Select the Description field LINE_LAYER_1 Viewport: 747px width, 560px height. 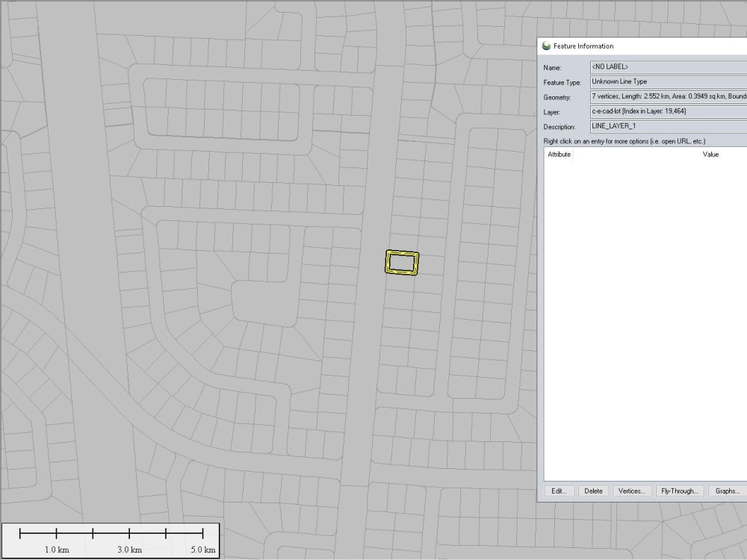point(667,126)
